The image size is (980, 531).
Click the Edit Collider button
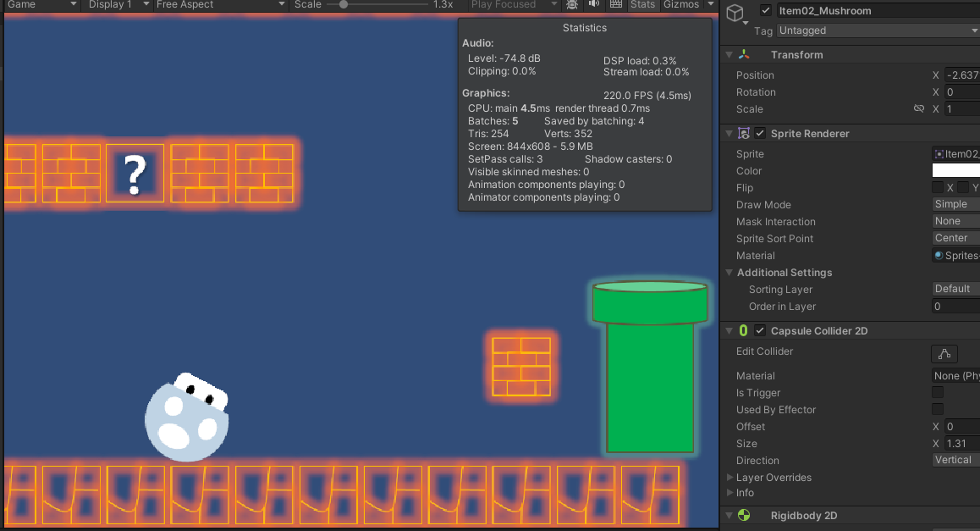pyautogui.click(x=944, y=354)
